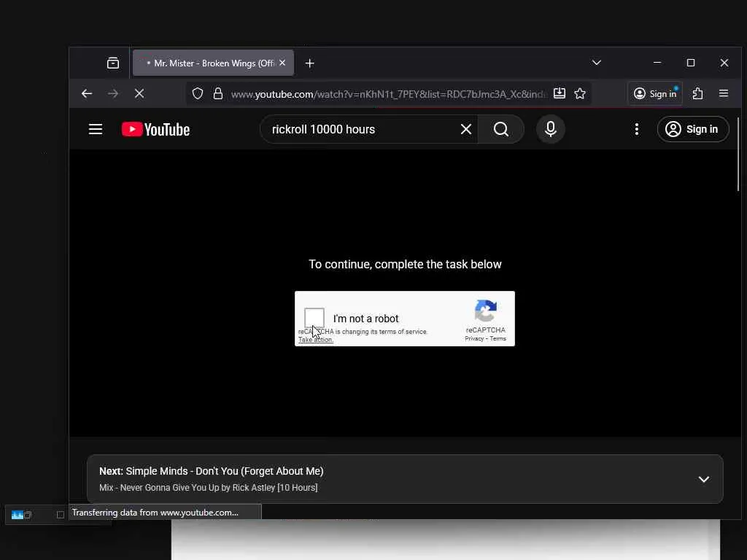Screen dimensions: 747x560
Task: Click the YouTube URL address bar
Action: [388, 94]
